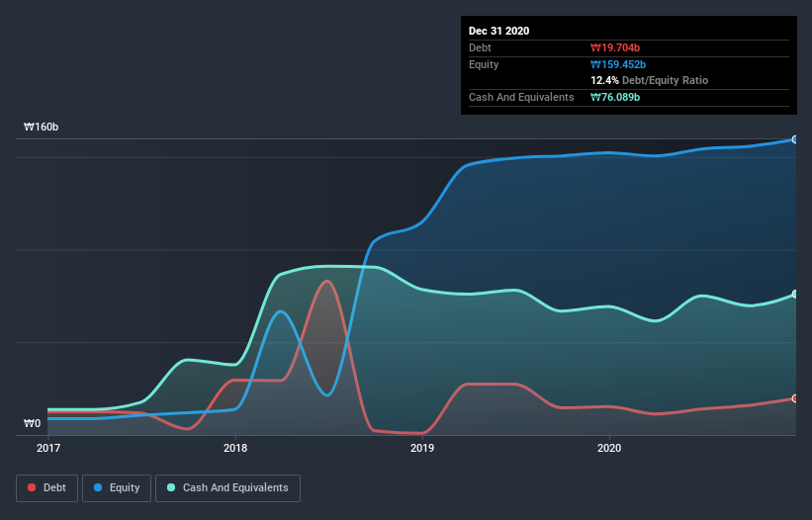Click the 2019 x-axis label

[422, 448]
